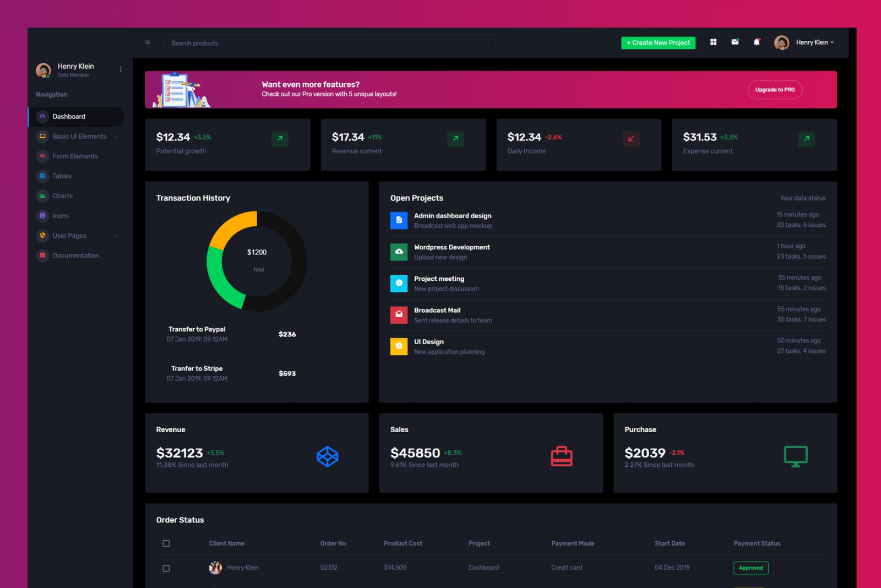This screenshot has height=588, width=881.
Task: Open the Henry Klein account dropdown in the header
Action: [x=813, y=42]
